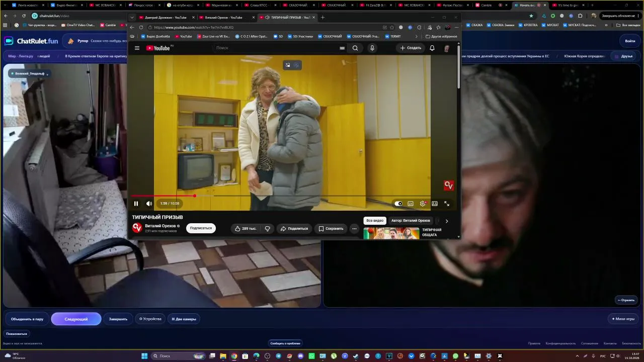Click Объединить в пару button

[x=27, y=319]
